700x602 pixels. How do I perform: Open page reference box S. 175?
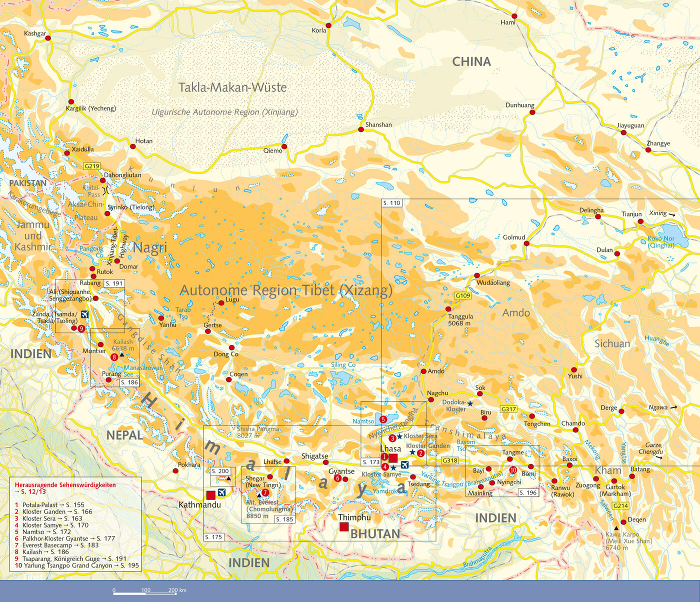click(x=213, y=537)
